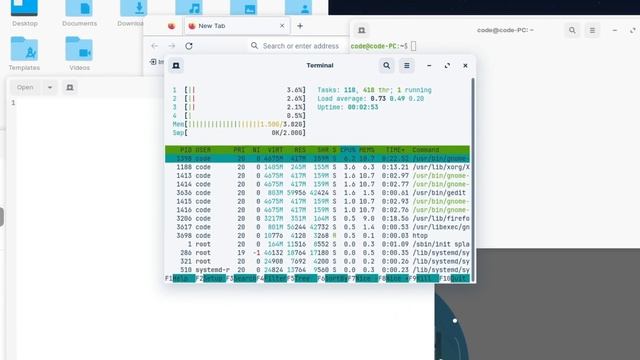Select htop row PID 1413 code
Image resolution: width=640 pixels, height=360 pixels.
317,176
